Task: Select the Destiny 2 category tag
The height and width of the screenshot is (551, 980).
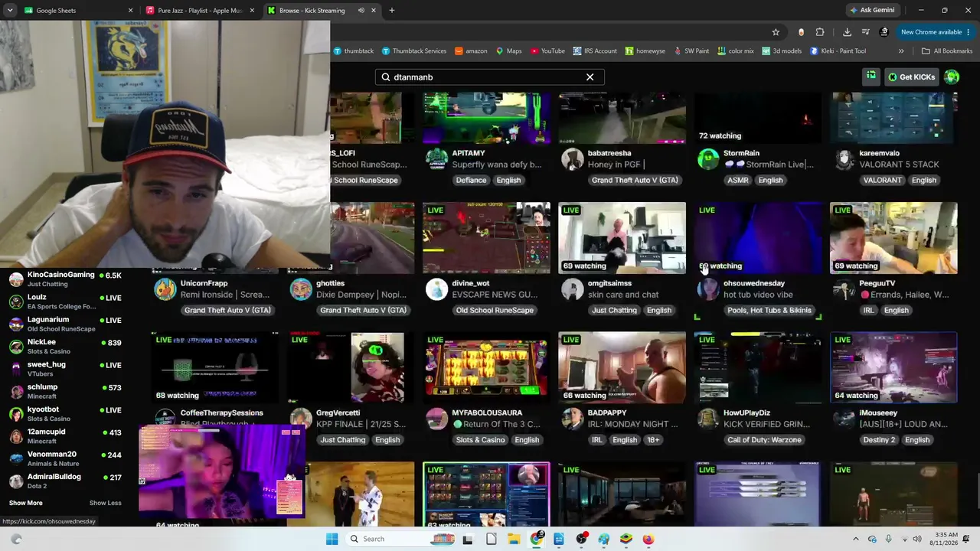Action: 879,440
